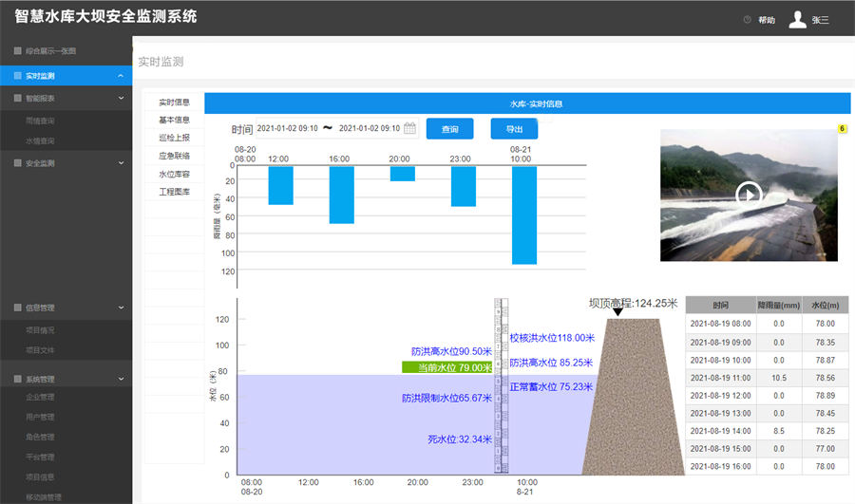
Task: Click the 信息管理 square icon in sidebar
Action: pos(17,308)
